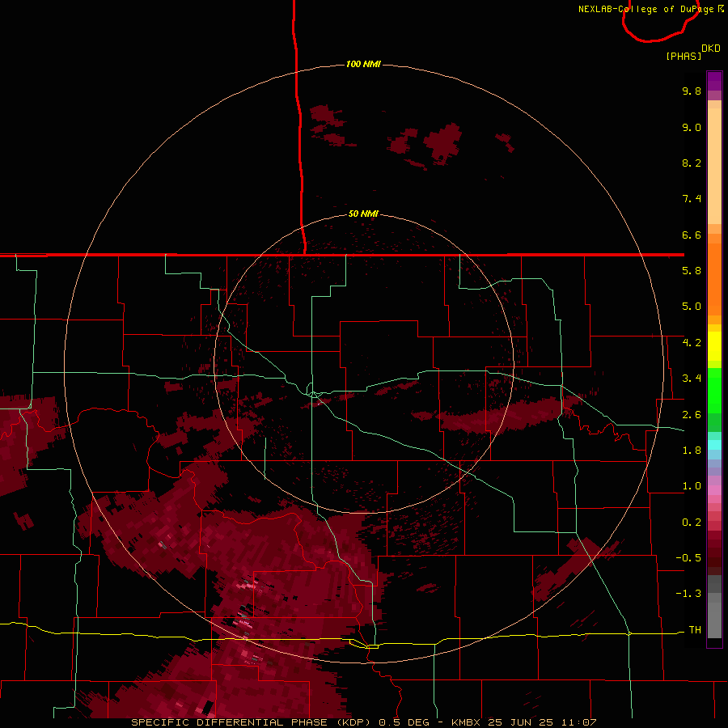Click the '-0.5' value on color scale

(x=688, y=558)
